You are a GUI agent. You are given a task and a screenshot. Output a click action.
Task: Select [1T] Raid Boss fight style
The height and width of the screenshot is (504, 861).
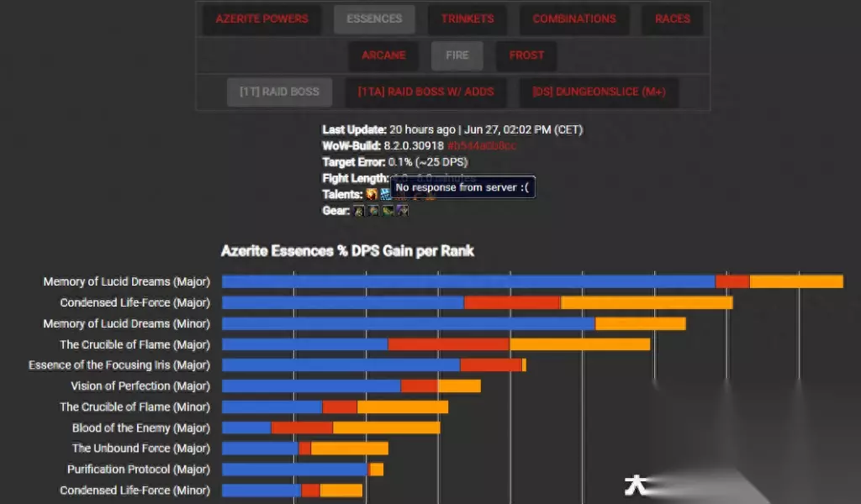point(279,92)
